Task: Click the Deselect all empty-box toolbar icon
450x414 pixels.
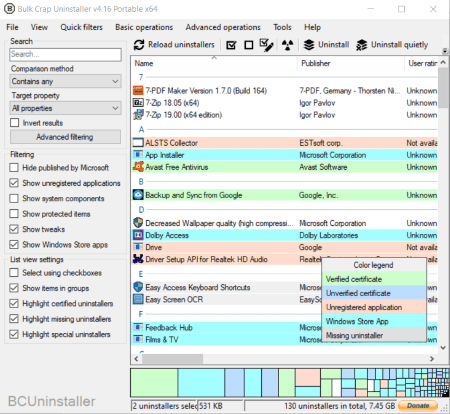Action: coord(249,45)
